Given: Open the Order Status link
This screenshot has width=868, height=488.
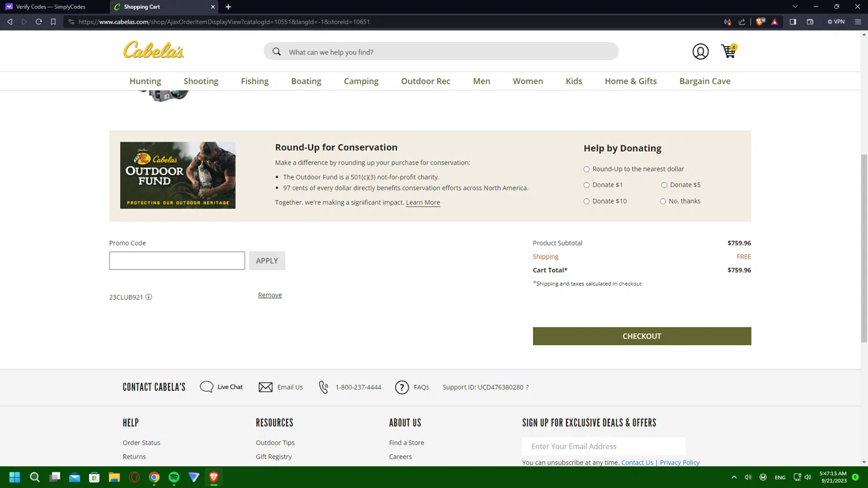Looking at the screenshot, I should click(141, 442).
